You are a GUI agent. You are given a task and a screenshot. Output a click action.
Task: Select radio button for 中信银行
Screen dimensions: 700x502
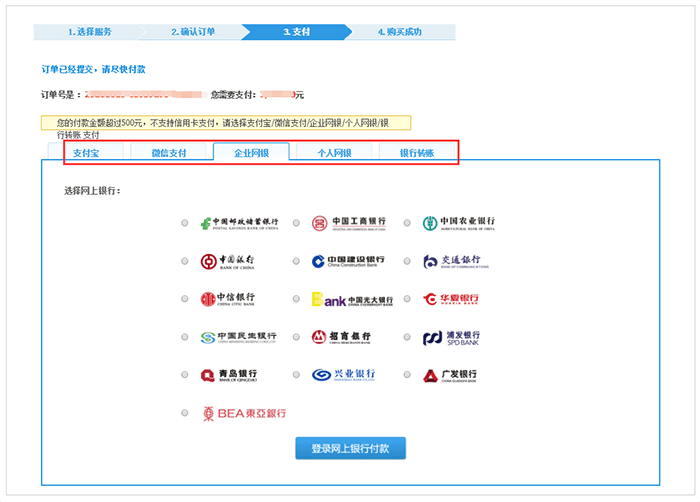coord(184,299)
